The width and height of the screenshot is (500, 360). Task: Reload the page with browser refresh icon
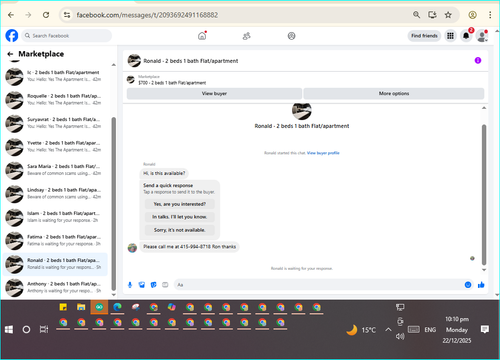pyautogui.click(x=46, y=15)
